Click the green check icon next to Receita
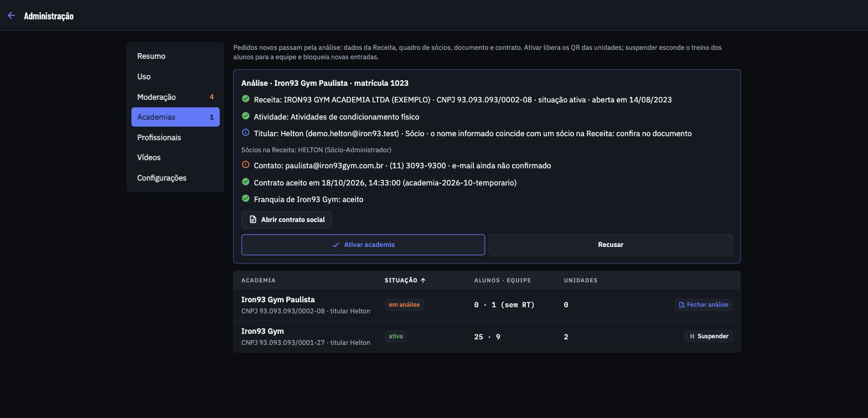 (x=246, y=99)
